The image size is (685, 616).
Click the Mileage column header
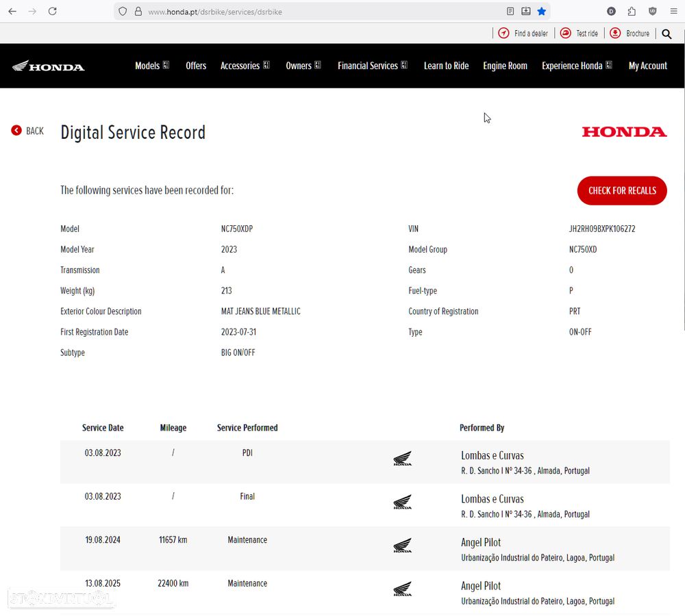tap(173, 428)
